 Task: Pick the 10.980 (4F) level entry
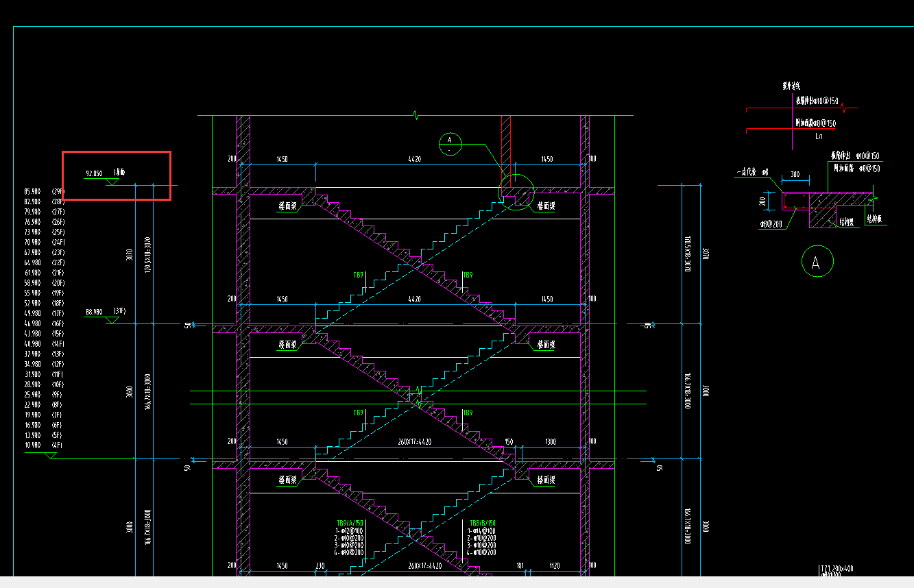coord(44,445)
